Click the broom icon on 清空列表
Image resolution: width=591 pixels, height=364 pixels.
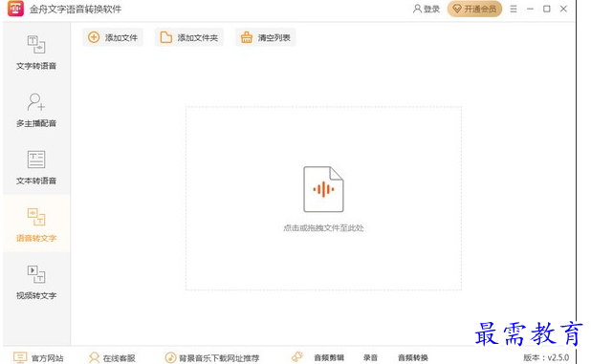tap(247, 37)
